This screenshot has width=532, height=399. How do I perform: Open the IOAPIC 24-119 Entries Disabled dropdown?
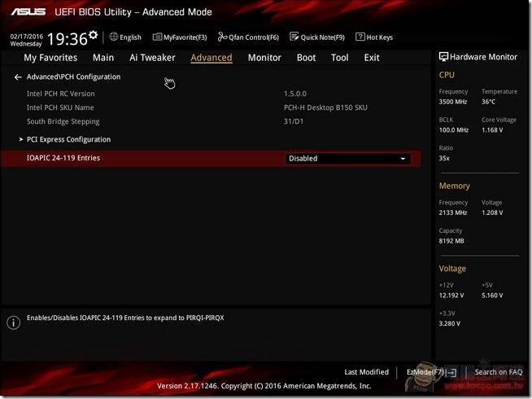click(x=348, y=159)
